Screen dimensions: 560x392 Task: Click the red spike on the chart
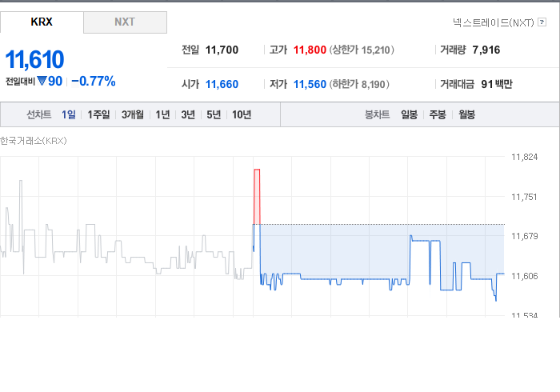pyautogui.click(x=257, y=196)
